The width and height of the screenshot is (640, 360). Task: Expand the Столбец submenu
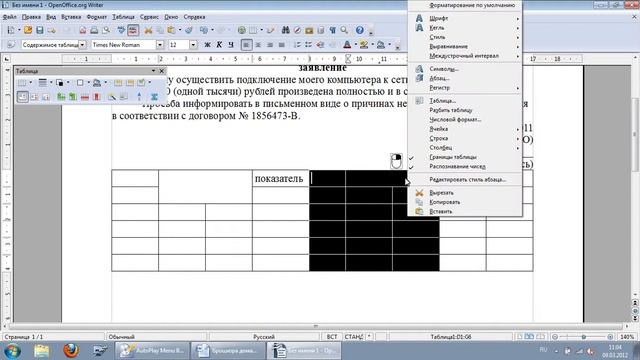465,148
